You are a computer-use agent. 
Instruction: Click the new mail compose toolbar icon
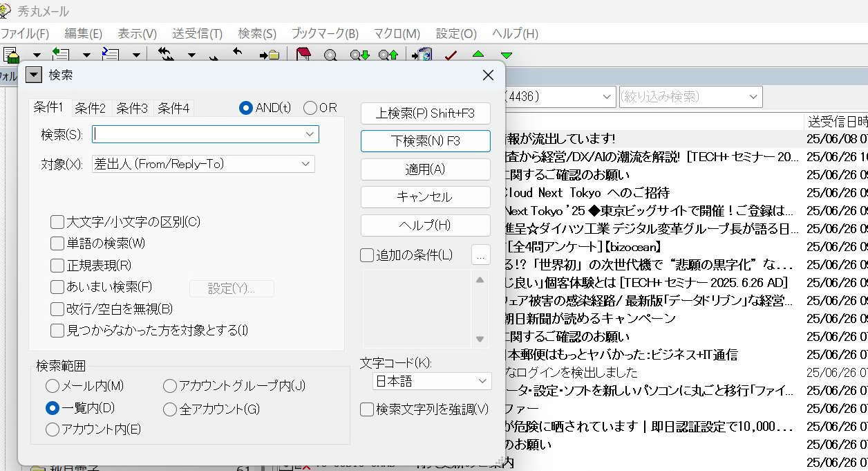(x=11, y=55)
